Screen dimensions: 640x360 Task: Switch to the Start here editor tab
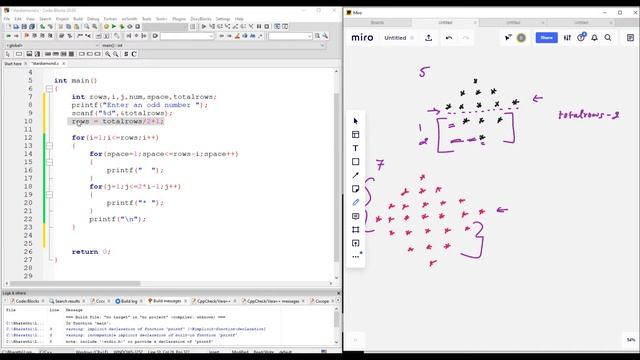point(13,64)
